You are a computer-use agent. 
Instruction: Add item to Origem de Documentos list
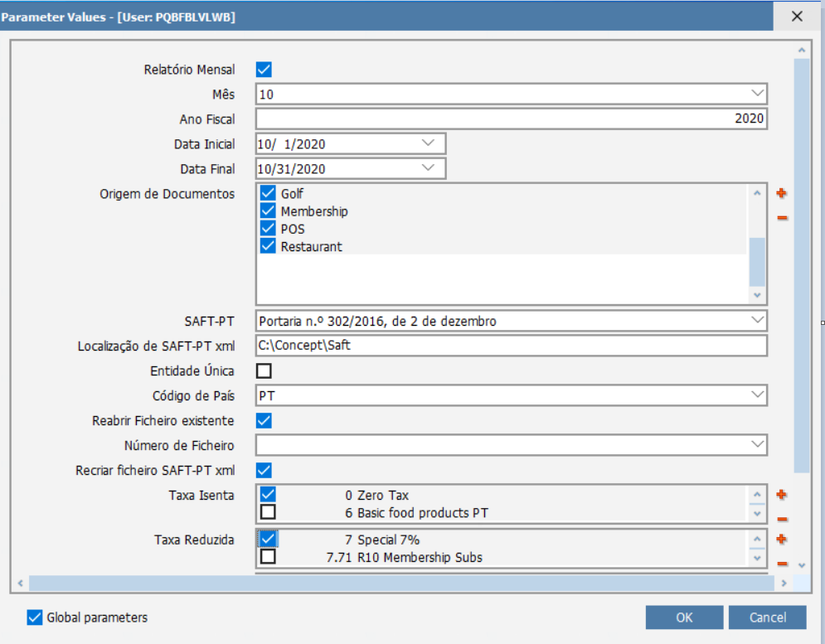pyautogui.click(x=781, y=193)
